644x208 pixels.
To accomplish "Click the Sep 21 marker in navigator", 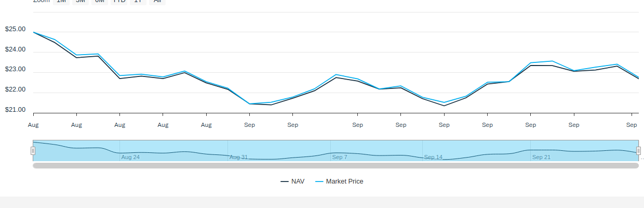I will pos(541,157).
